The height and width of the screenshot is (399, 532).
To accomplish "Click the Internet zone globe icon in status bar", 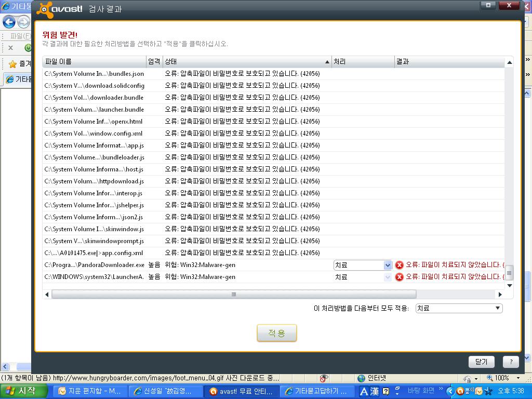I will click(x=362, y=378).
